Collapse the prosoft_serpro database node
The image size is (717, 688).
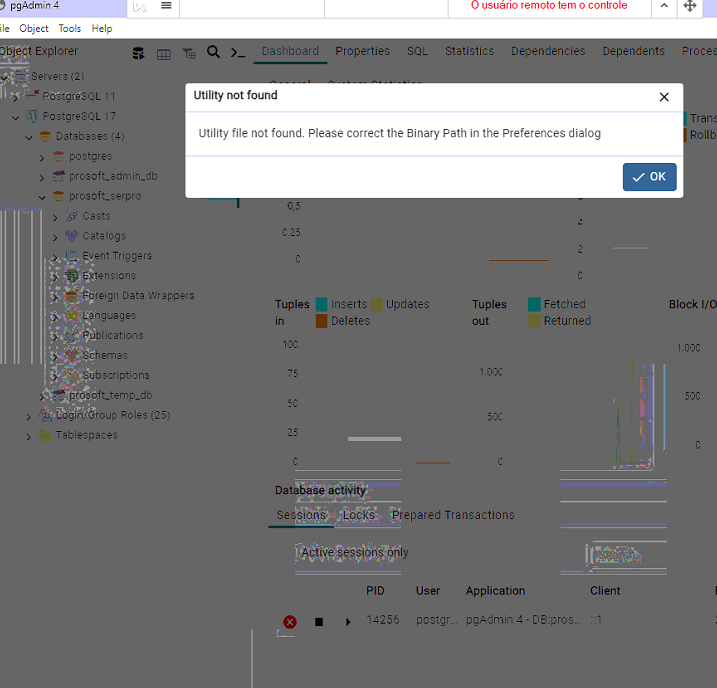(x=42, y=197)
